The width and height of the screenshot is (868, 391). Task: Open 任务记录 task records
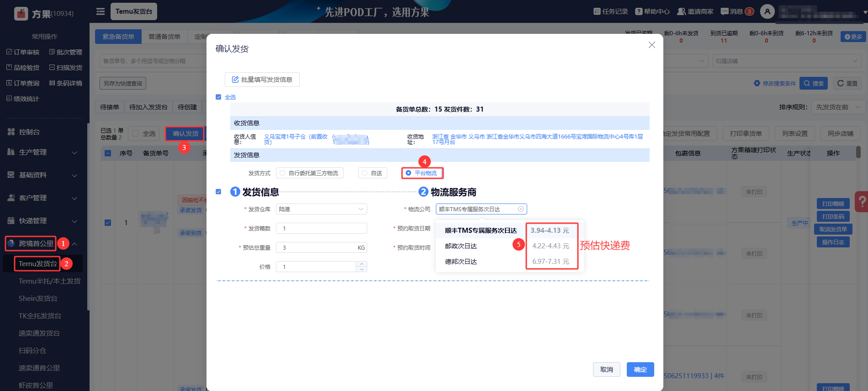611,11
